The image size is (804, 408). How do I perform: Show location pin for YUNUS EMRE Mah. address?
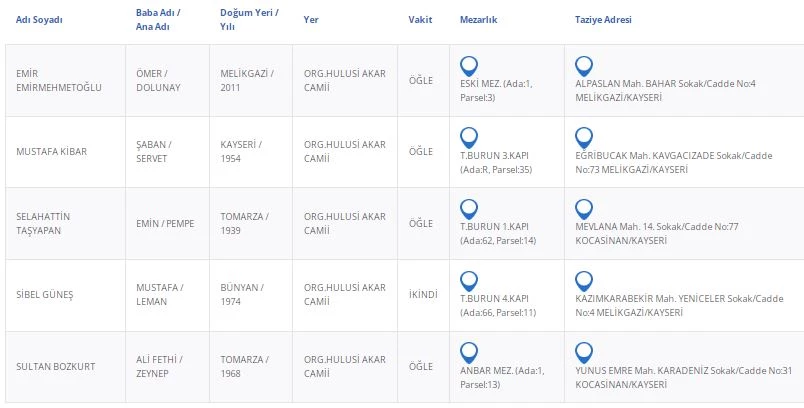point(585,353)
